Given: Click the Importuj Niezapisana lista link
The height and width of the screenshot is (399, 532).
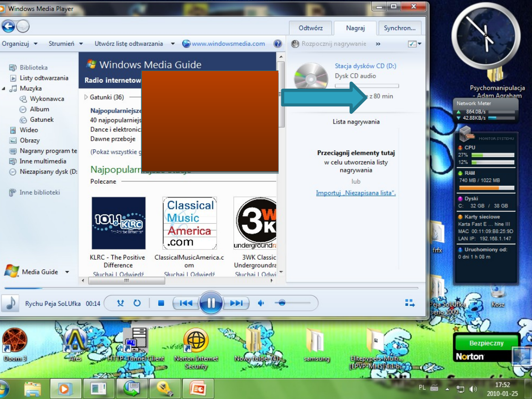Looking at the screenshot, I should tap(356, 193).
